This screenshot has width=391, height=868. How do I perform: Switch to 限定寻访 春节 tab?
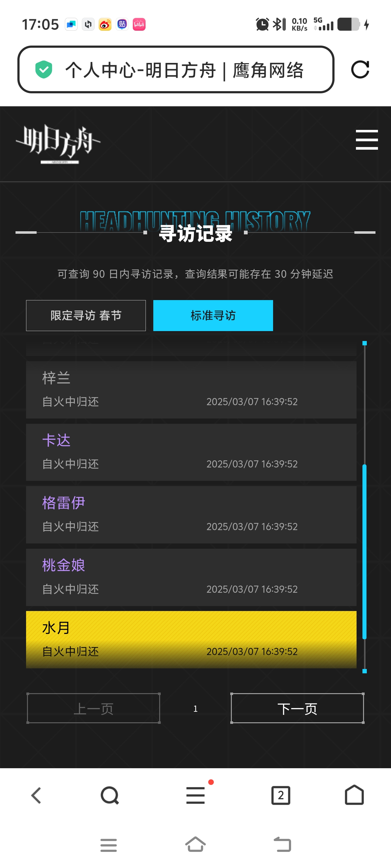tap(86, 315)
